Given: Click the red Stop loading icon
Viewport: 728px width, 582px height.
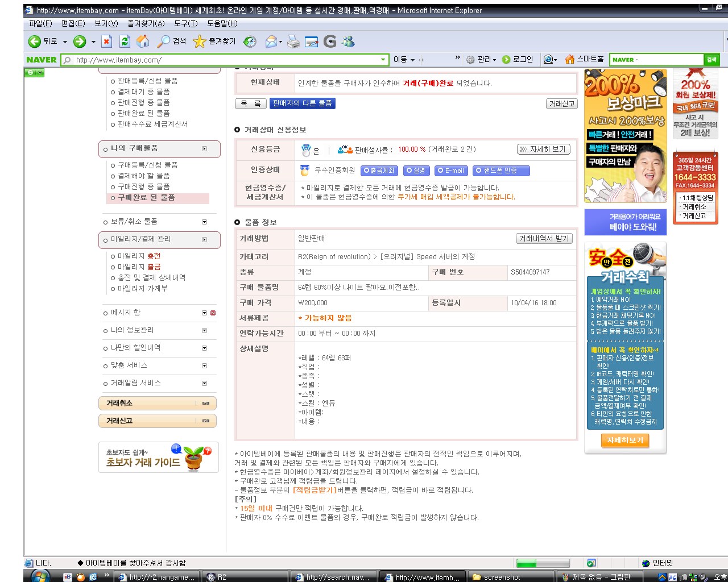Looking at the screenshot, I should coord(106,41).
